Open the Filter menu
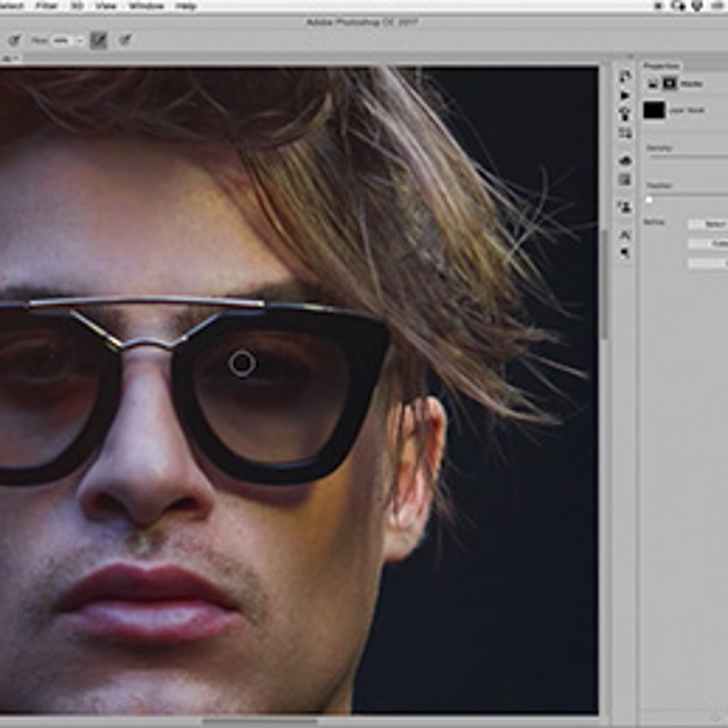 [x=47, y=6]
